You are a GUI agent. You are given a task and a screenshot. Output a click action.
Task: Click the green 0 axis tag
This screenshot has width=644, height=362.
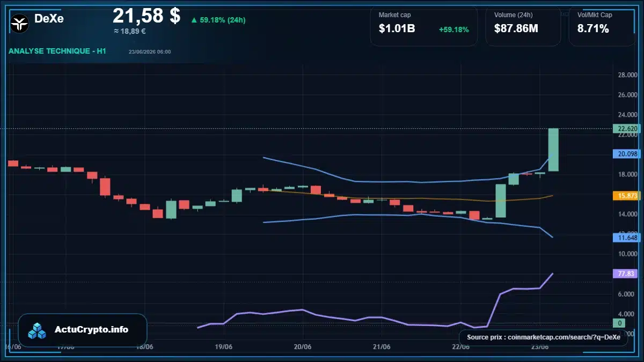pyautogui.click(x=619, y=323)
